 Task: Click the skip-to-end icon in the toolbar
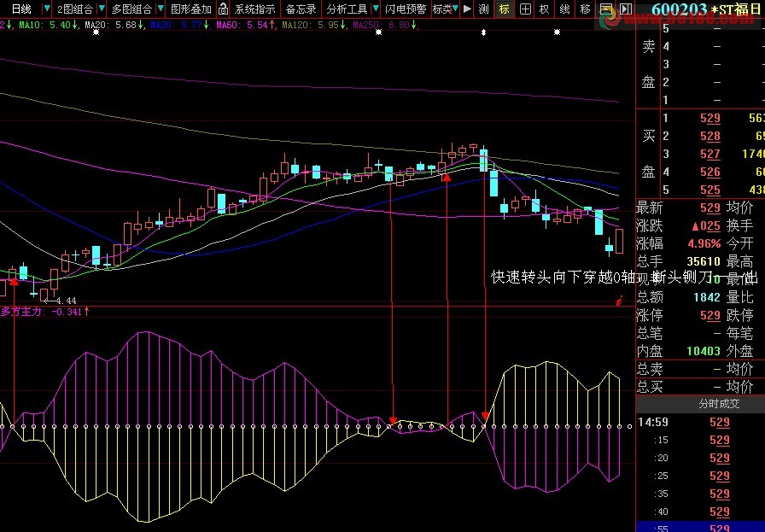pyautogui.click(x=626, y=9)
